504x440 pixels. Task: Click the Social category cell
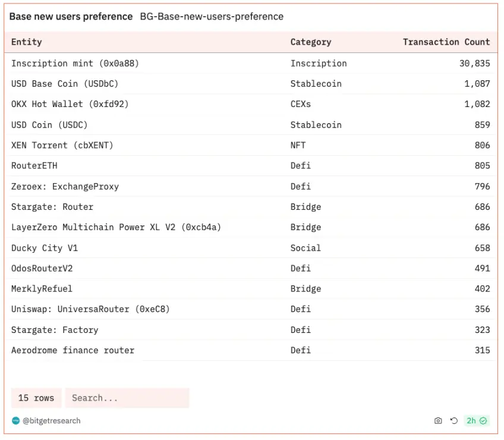click(305, 248)
